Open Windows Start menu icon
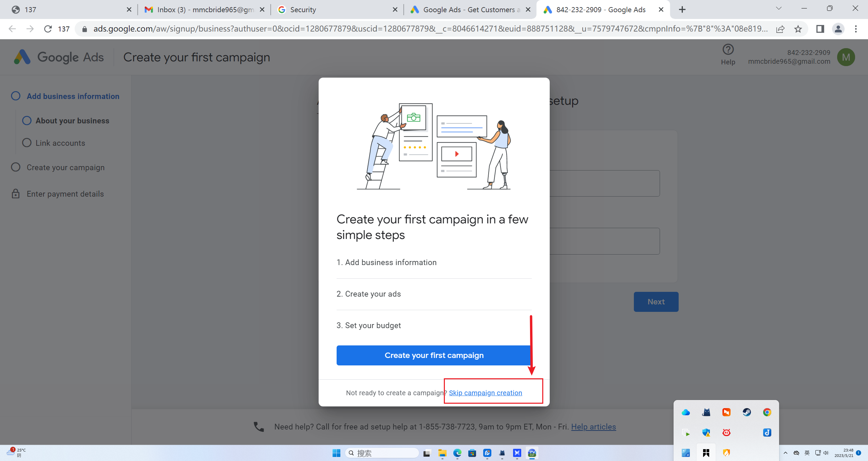 336,453
